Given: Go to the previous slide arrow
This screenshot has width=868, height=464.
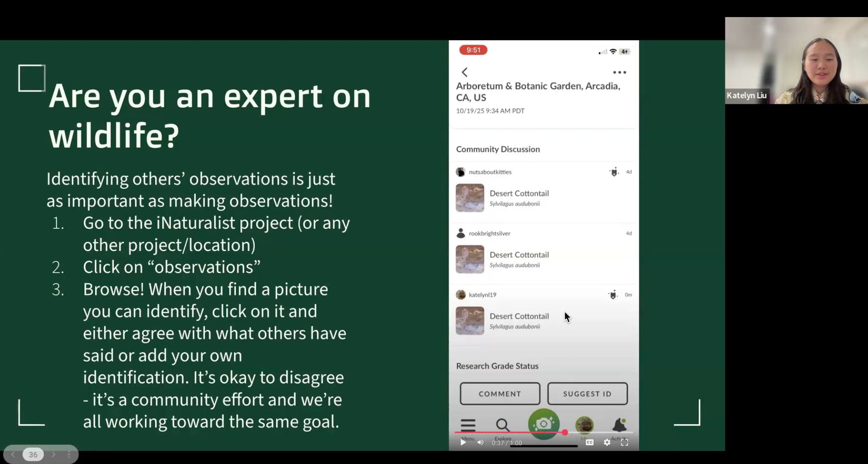Looking at the screenshot, I should coord(13,455).
